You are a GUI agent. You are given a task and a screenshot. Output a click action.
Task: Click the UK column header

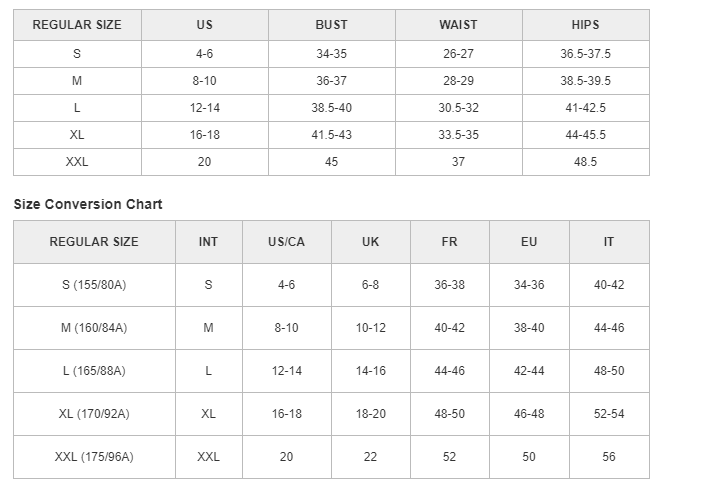370,242
